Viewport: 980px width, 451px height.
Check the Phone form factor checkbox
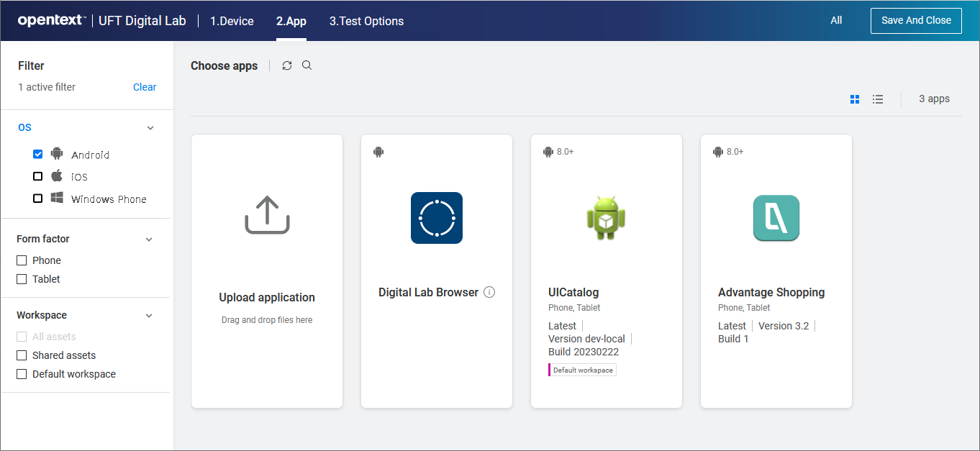pos(22,260)
